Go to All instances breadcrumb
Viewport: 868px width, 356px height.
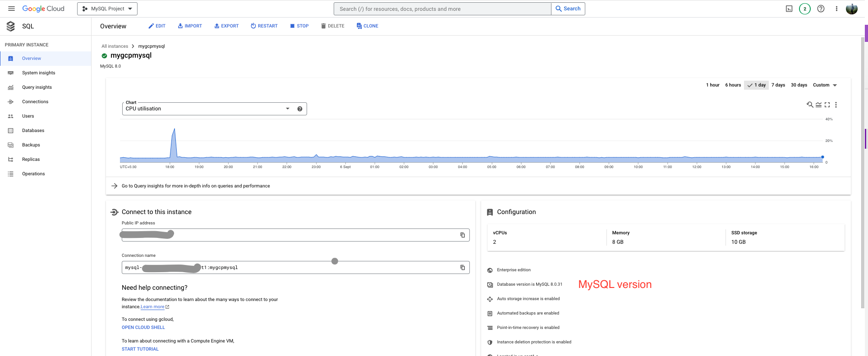115,46
